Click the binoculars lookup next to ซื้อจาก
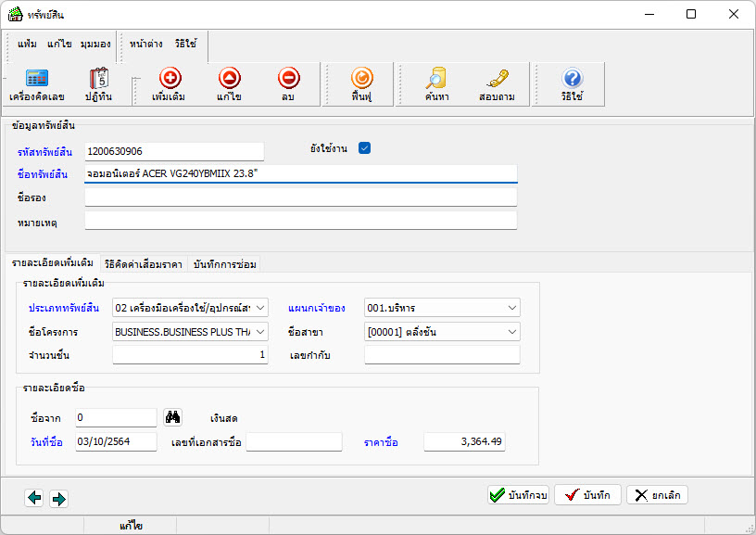This screenshot has width=756, height=535. pyautogui.click(x=172, y=417)
